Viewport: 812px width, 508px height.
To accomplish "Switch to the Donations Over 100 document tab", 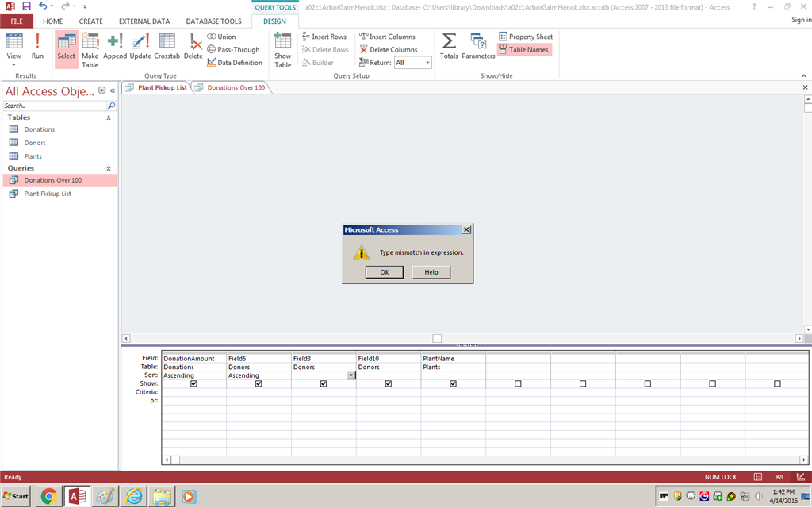I will click(x=236, y=87).
